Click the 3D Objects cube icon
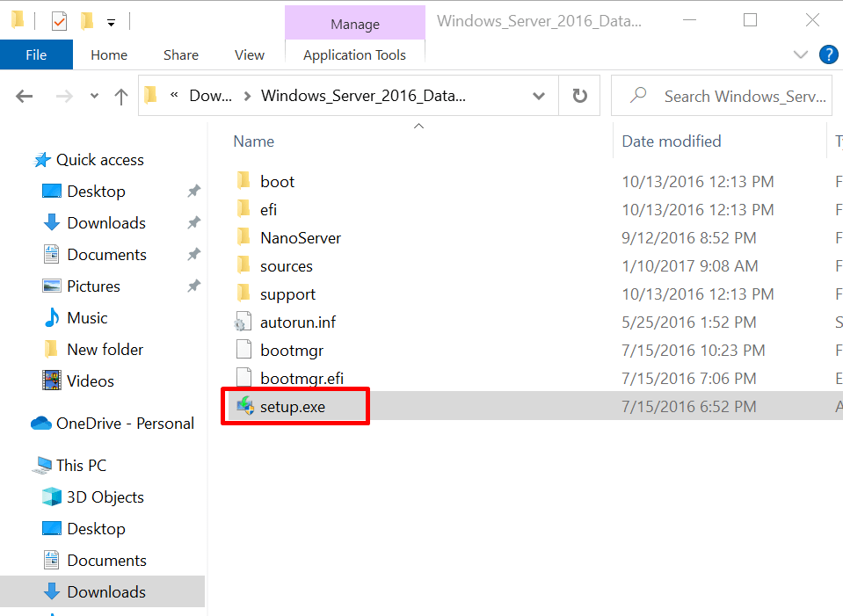The width and height of the screenshot is (843, 616). point(52,496)
